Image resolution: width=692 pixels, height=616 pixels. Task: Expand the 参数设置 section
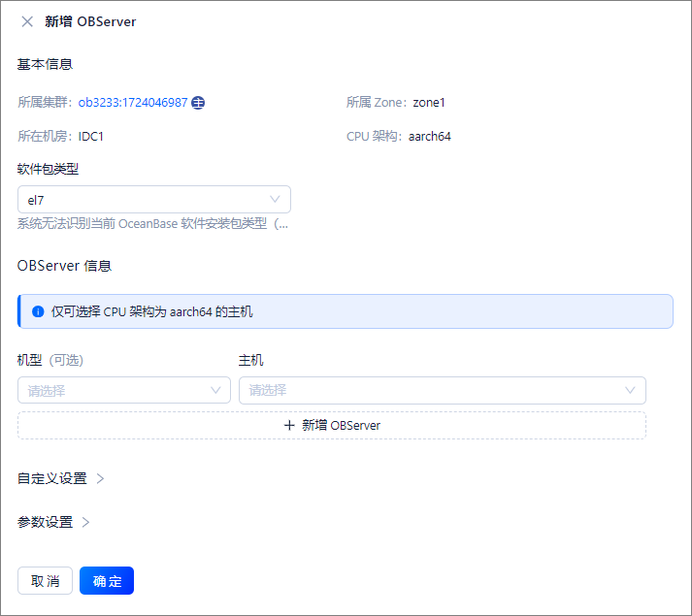[45, 523]
